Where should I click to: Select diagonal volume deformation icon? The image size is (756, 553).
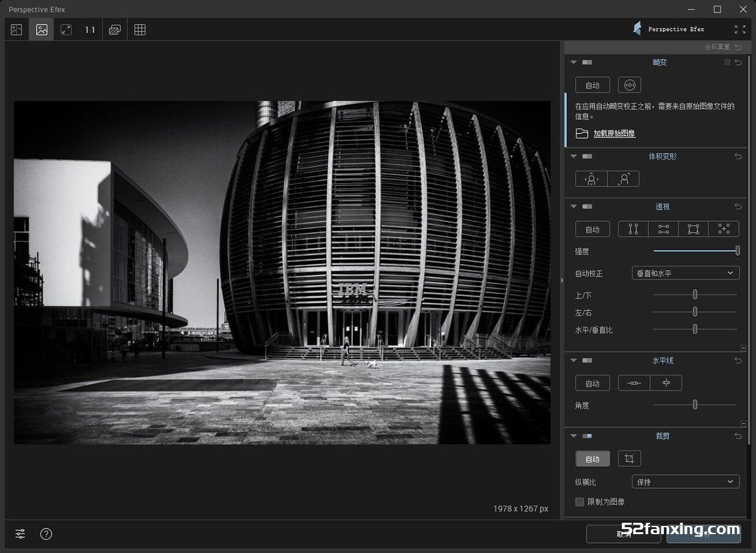pos(624,179)
